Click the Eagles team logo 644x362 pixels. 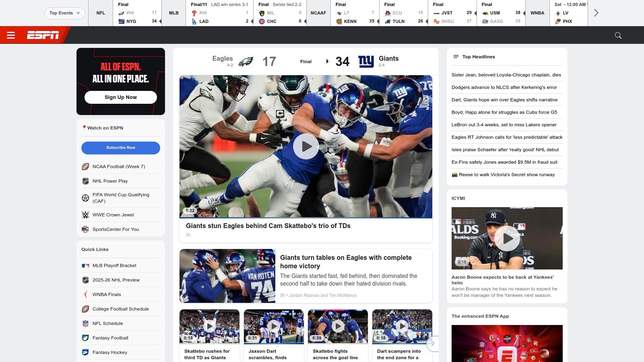[246, 62]
